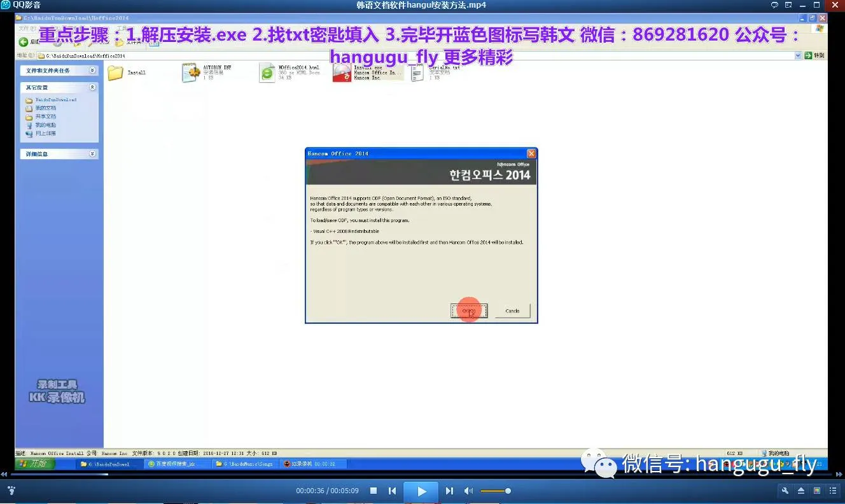
Task: Select the Install folder icon
Action: click(x=115, y=73)
